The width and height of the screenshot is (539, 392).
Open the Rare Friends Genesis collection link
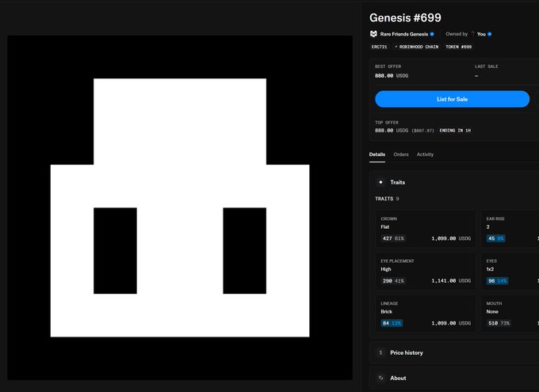(x=404, y=34)
